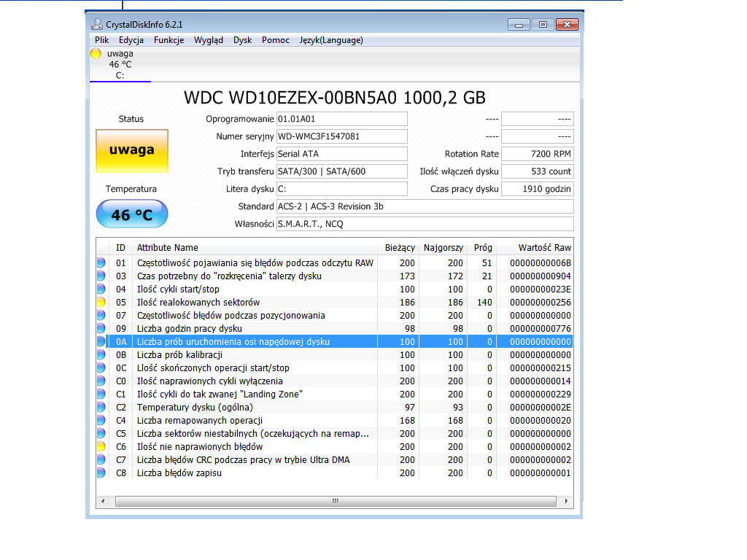
Task: Click the blue status orb for attribute 0B
Action: pos(101,355)
